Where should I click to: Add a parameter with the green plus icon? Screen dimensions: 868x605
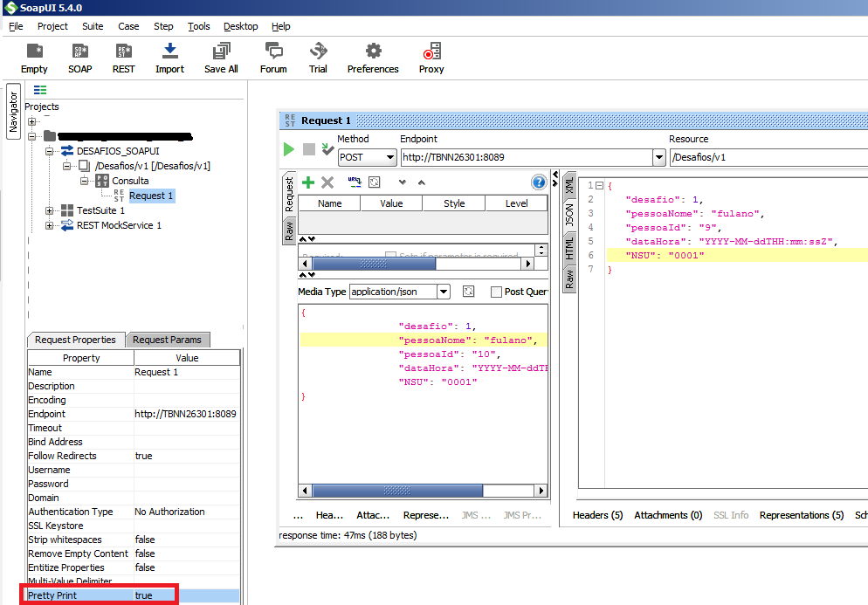tap(308, 182)
